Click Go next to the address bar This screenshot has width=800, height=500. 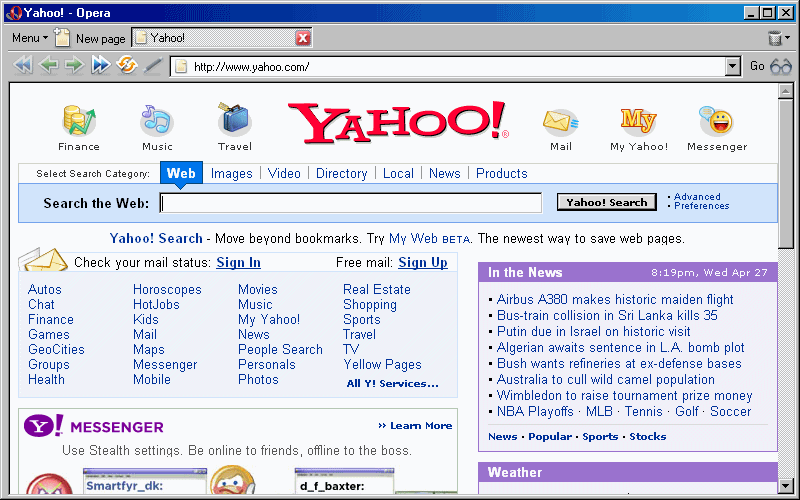[x=757, y=66]
